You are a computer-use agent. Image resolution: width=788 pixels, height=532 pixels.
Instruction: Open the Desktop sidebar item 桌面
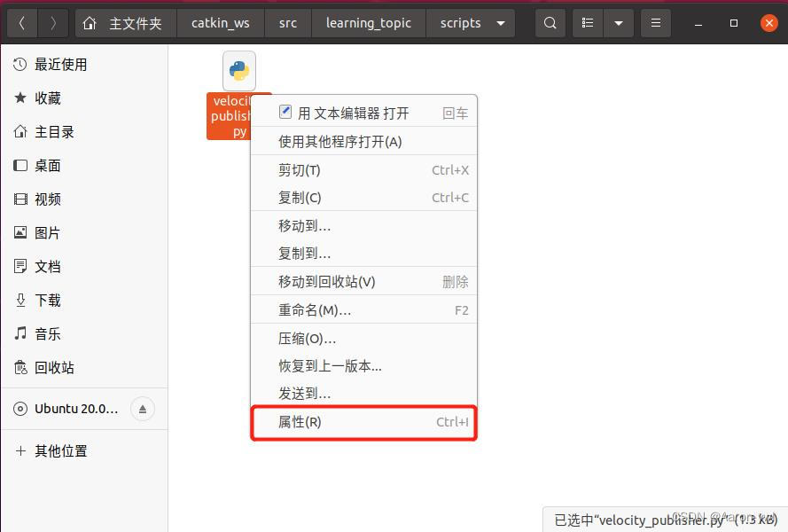[84, 166]
